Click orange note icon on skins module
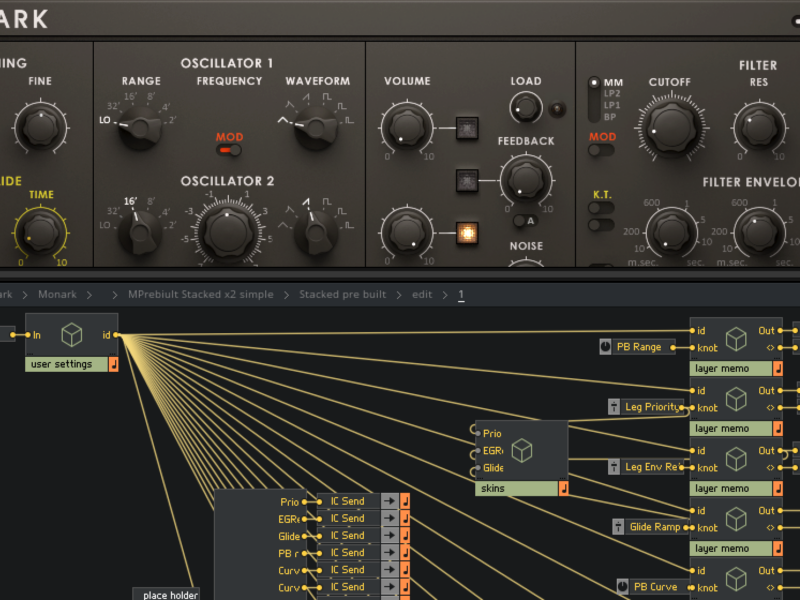The width and height of the screenshot is (800, 600). pyautogui.click(x=563, y=488)
